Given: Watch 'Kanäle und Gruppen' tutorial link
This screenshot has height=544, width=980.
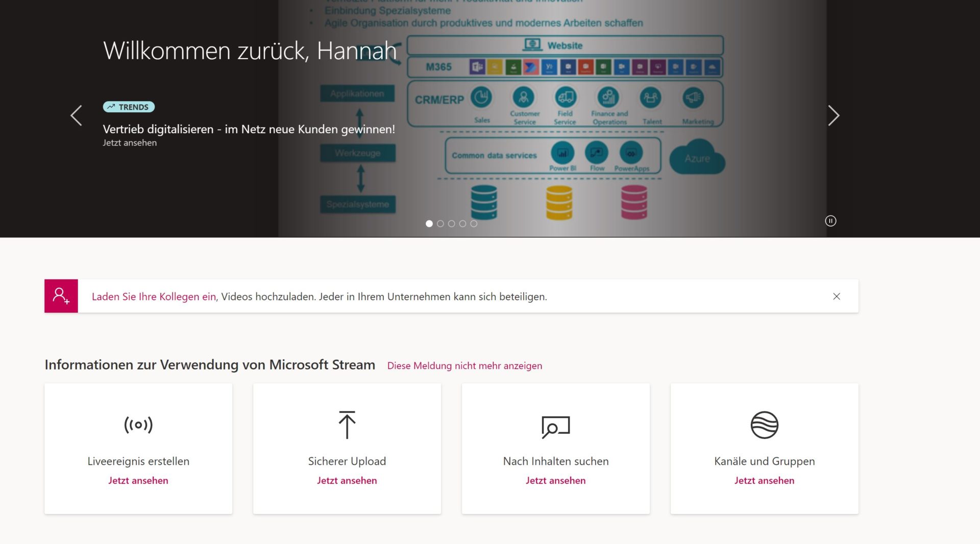Looking at the screenshot, I should click(765, 480).
